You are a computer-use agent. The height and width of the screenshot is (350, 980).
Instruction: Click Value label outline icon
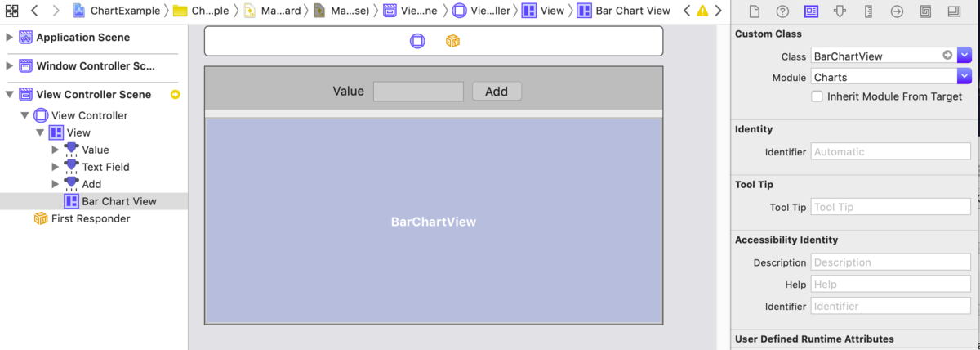(x=72, y=150)
